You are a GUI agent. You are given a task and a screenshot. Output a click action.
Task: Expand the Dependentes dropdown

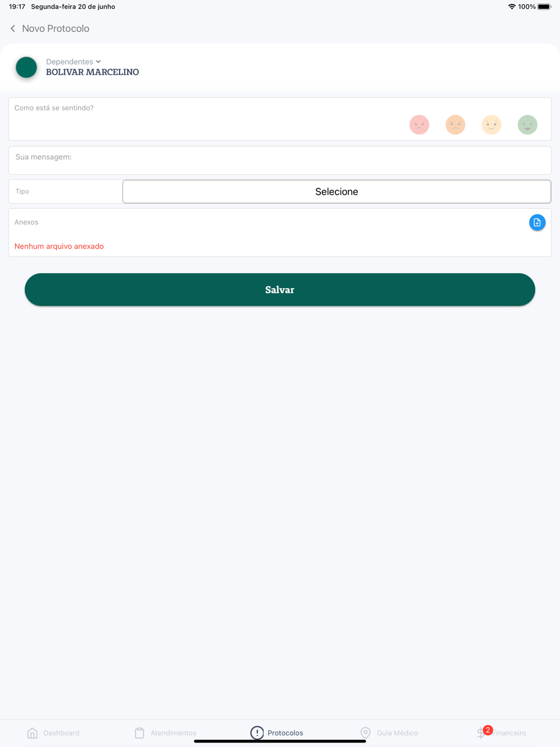(73, 62)
